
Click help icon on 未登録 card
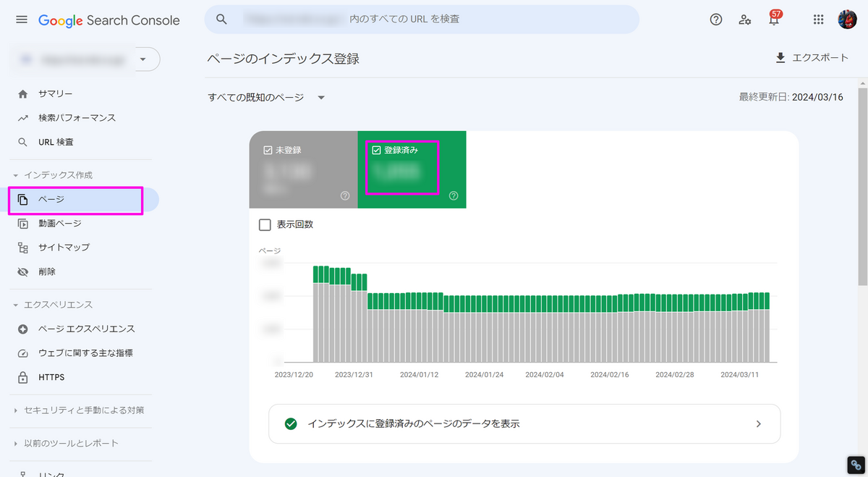point(345,195)
